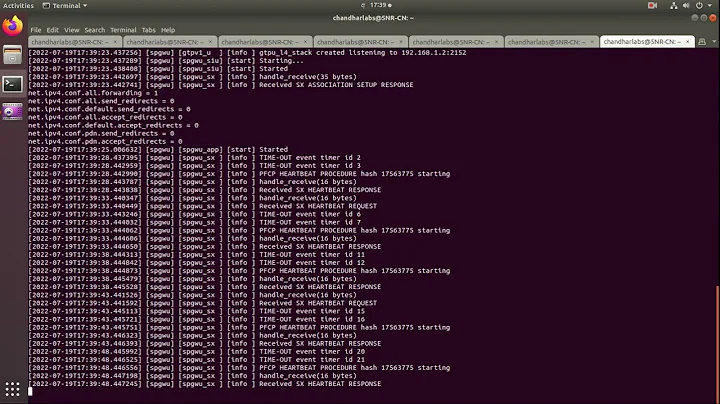Close the third terminal tab
Image resolution: width=720 pixels, height=404 pixels.
tap(306, 42)
